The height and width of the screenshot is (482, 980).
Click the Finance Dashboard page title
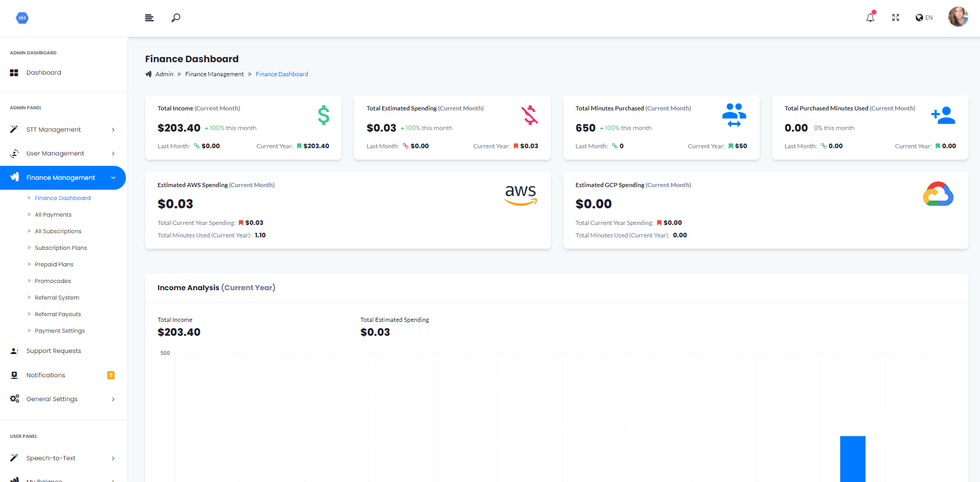[x=192, y=59]
